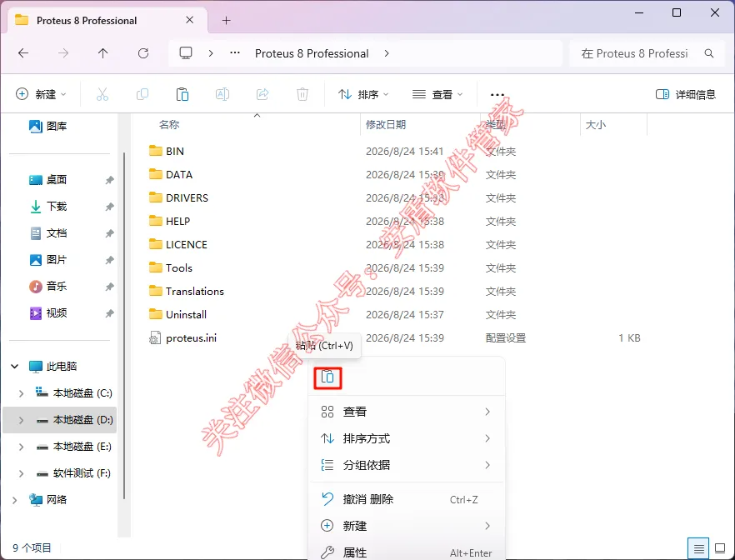This screenshot has height=560, width=735.
Task: Click the search magnifier icon
Action: (x=708, y=53)
